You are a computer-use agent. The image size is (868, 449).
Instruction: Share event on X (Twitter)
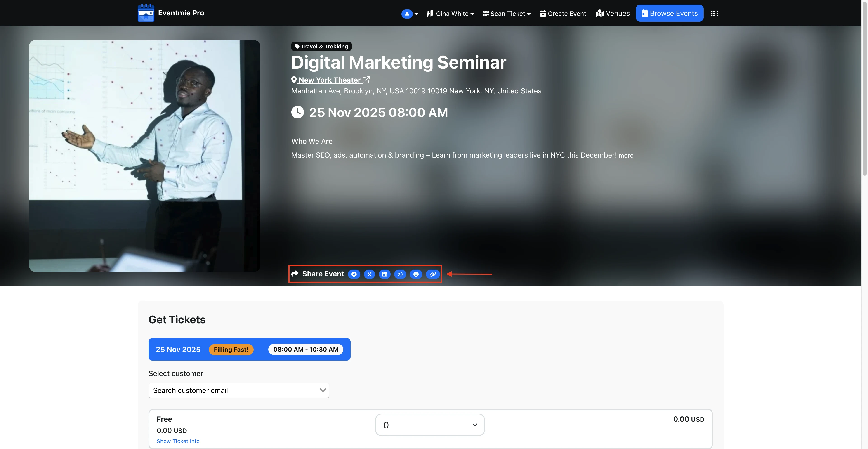(x=369, y=274)
